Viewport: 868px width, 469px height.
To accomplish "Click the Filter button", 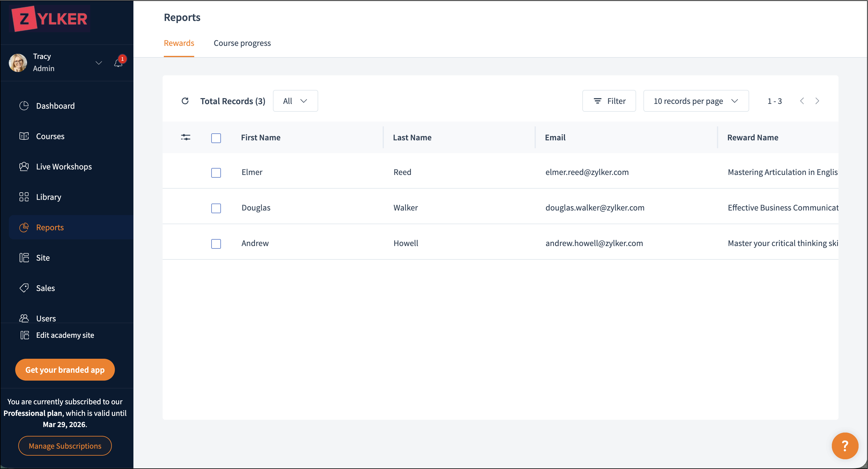I will [609, 101].
